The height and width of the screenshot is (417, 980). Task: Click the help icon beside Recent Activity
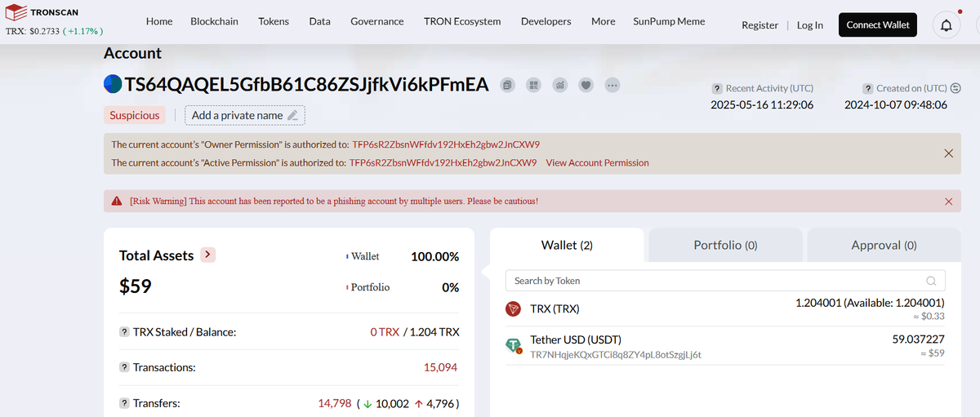(717, 88)
